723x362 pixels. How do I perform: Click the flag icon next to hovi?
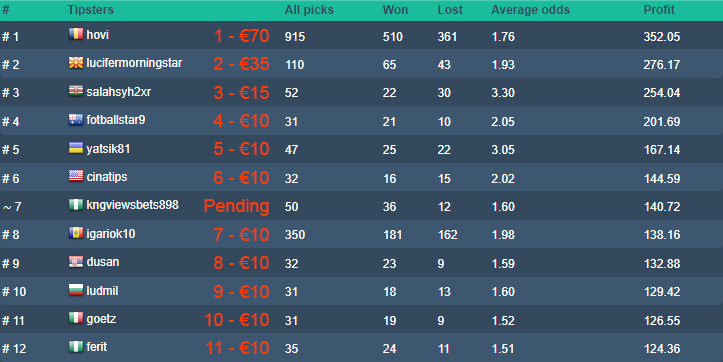coord(76,34)
